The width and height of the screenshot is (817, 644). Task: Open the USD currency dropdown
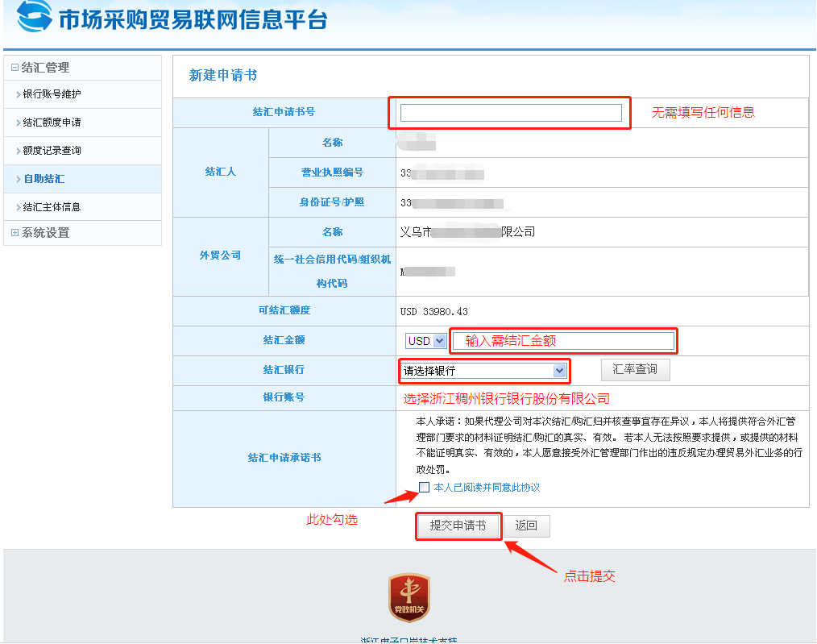click(x=425, y=341)
